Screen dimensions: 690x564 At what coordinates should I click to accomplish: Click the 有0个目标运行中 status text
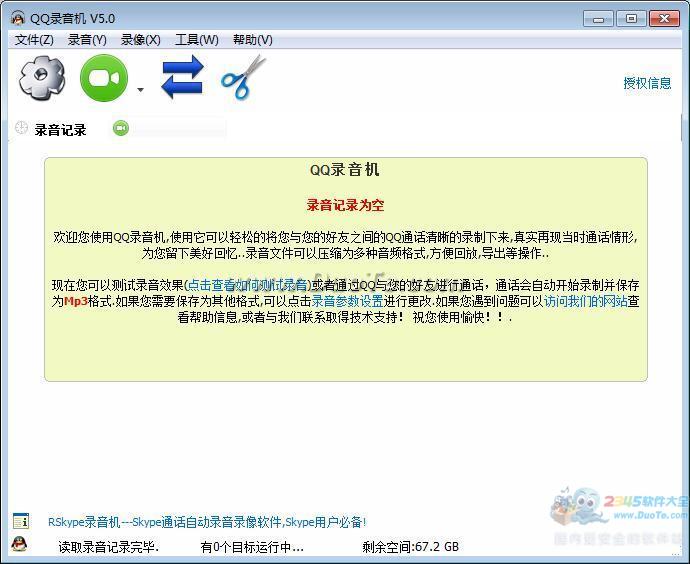coord(252,547)
